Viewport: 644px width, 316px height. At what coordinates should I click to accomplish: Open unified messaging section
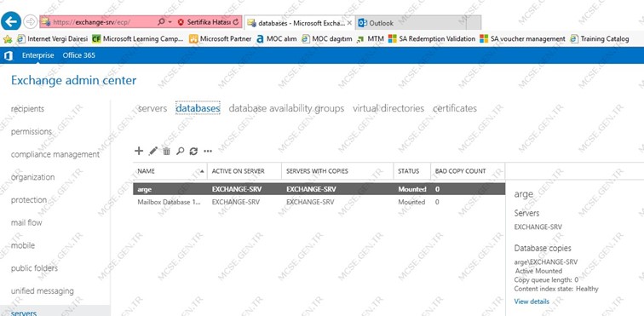coord(43,291)
